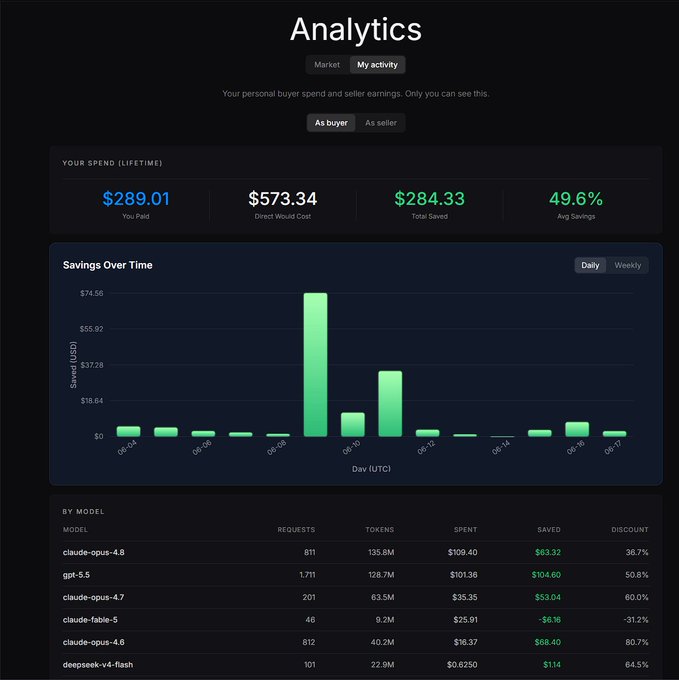
Task: Click the $63.32 saved amount
Action: 548,552
